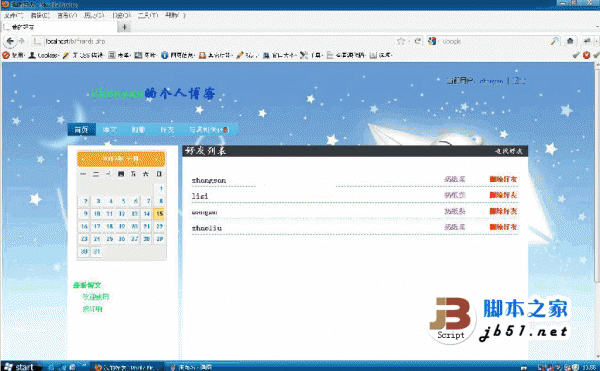600x371 pixels.
Task: Open the Forms (表单) developer toolbar menu
Action: point(119,55)
